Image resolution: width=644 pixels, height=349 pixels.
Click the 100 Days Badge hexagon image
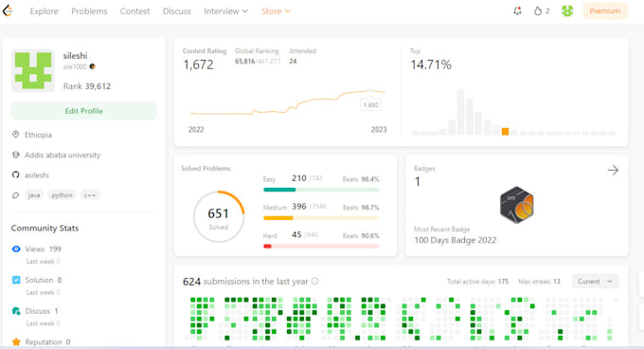click(517, 205)
